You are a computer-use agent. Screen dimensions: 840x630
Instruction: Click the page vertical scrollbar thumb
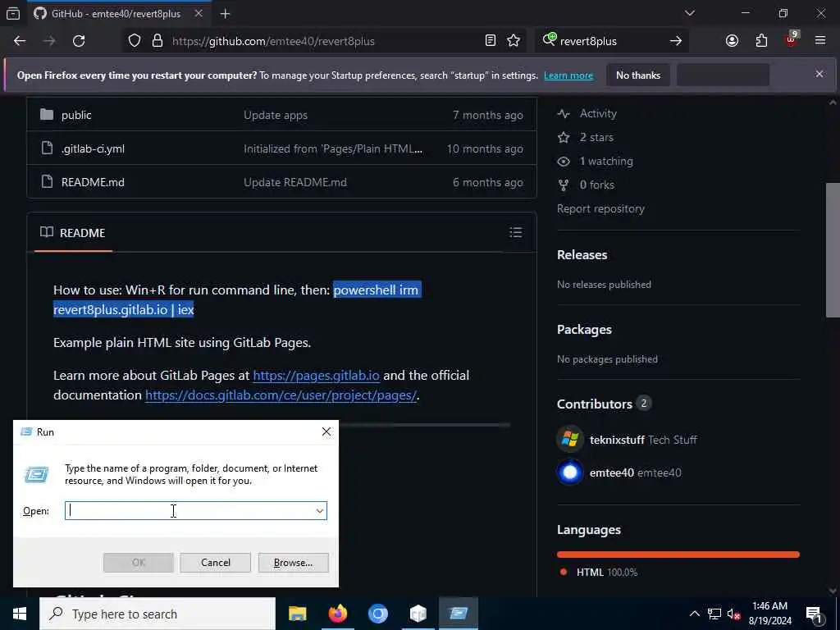tap(833, 249)
